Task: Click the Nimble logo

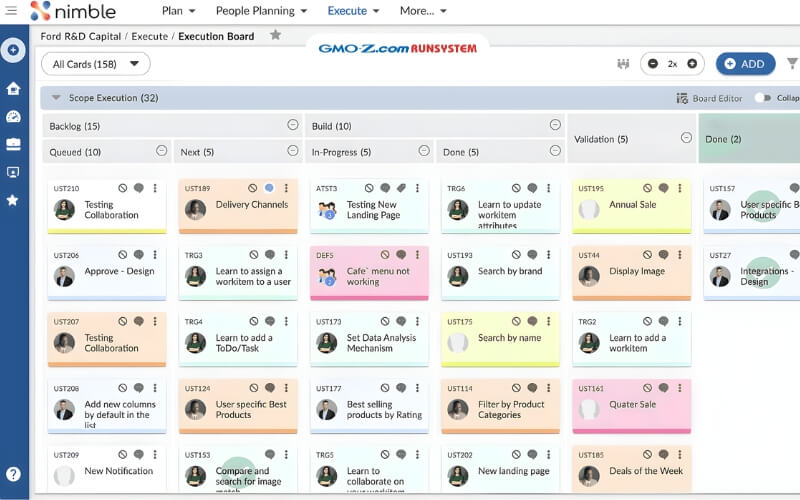Action: point(73,11)
